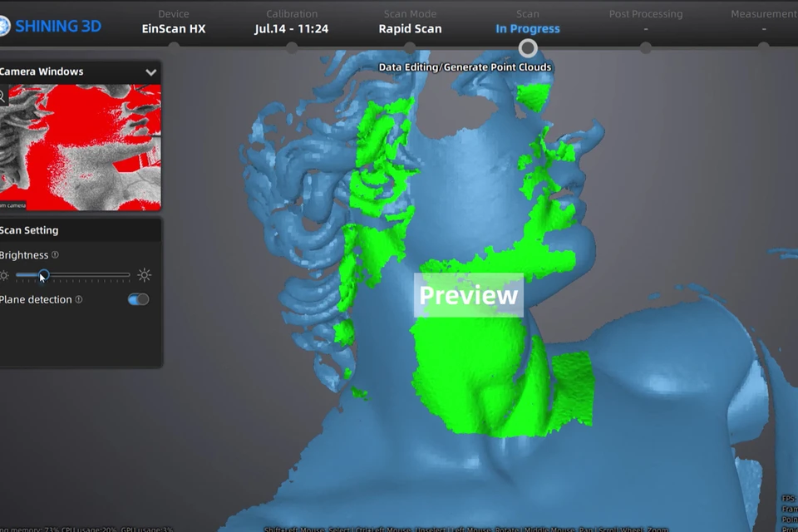This screenshot has height=532, width=798.
Task: Click the dim sun icon to lower brightness
Action: coord(4,275)
